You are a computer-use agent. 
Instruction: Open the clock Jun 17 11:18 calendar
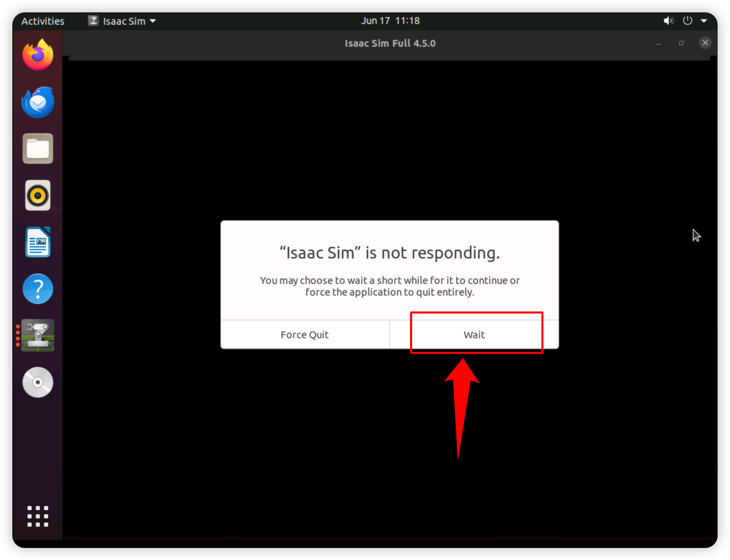[390, 21]
